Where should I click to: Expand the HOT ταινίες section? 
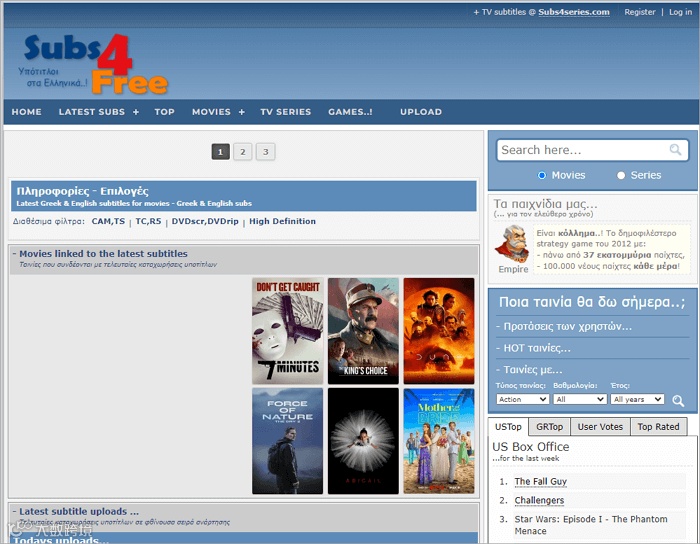533,348
